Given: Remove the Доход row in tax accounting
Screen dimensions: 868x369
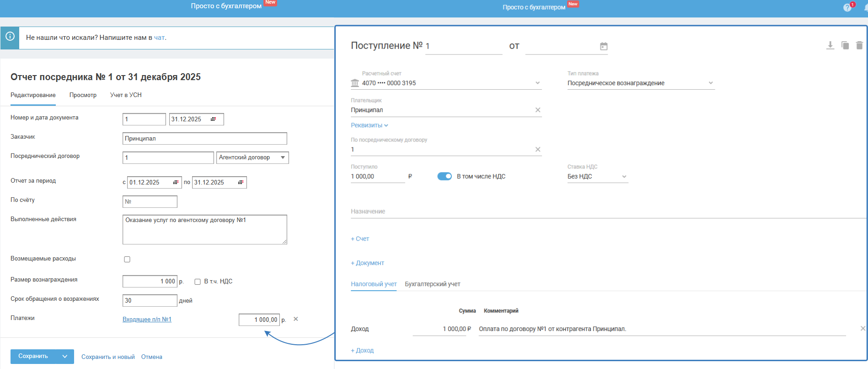Looking at the screenshot, I should pyautogui.click(x=863, y=328).
